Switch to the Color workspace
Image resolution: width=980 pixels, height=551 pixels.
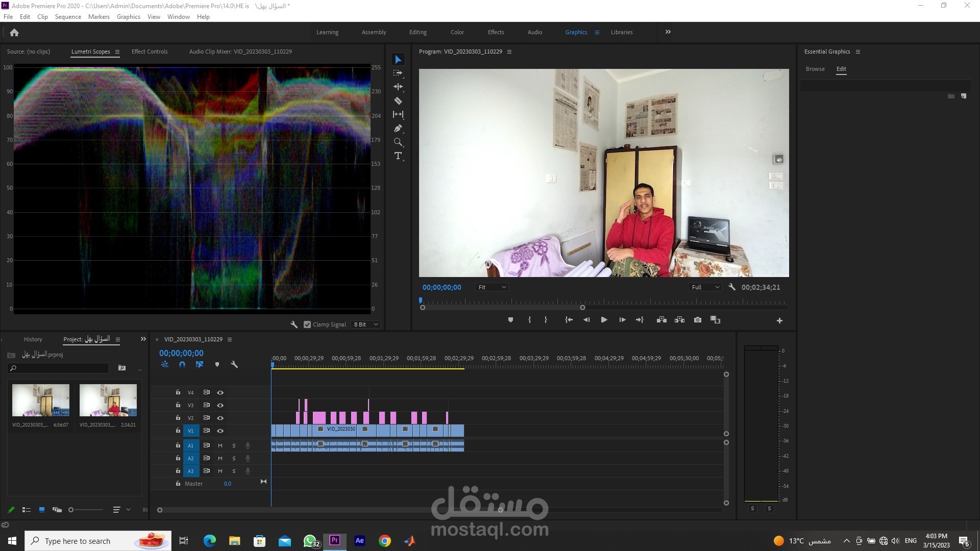[x=457, y=32]
